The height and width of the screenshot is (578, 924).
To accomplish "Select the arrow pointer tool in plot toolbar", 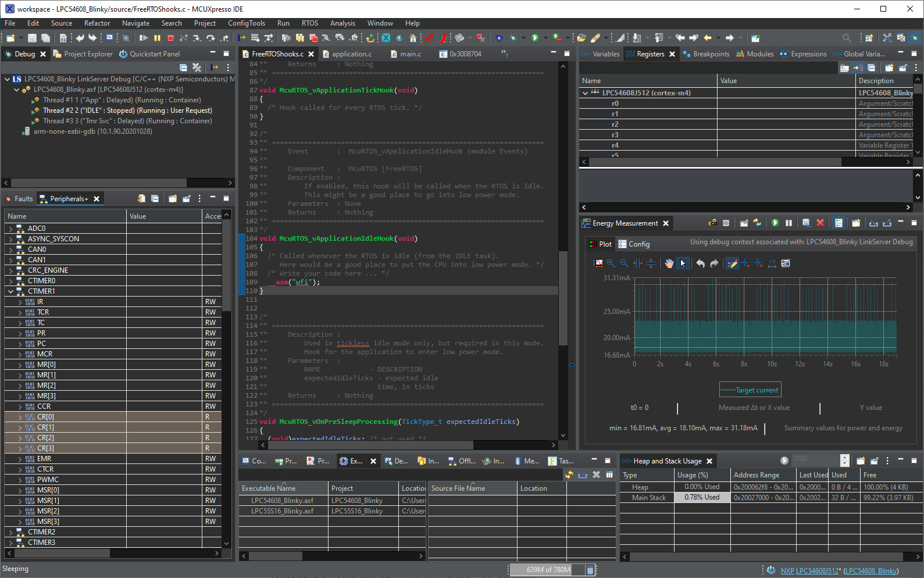I will click(683, 263).
